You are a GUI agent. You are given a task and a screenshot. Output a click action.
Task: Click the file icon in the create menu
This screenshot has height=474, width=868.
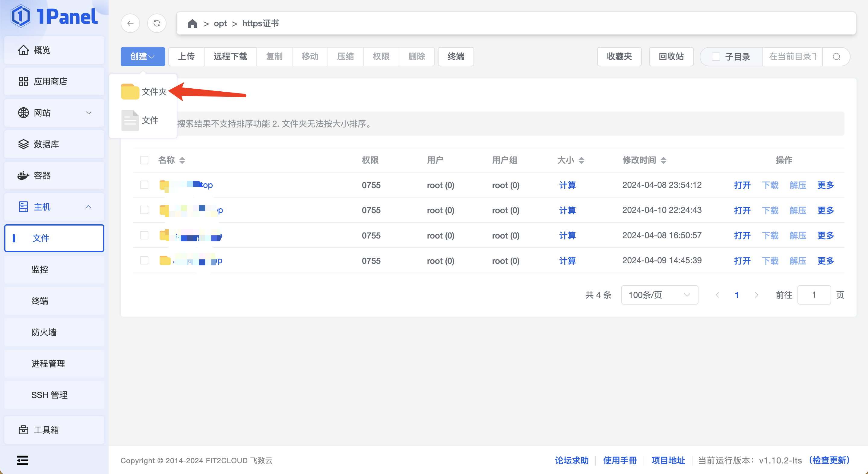130,120
